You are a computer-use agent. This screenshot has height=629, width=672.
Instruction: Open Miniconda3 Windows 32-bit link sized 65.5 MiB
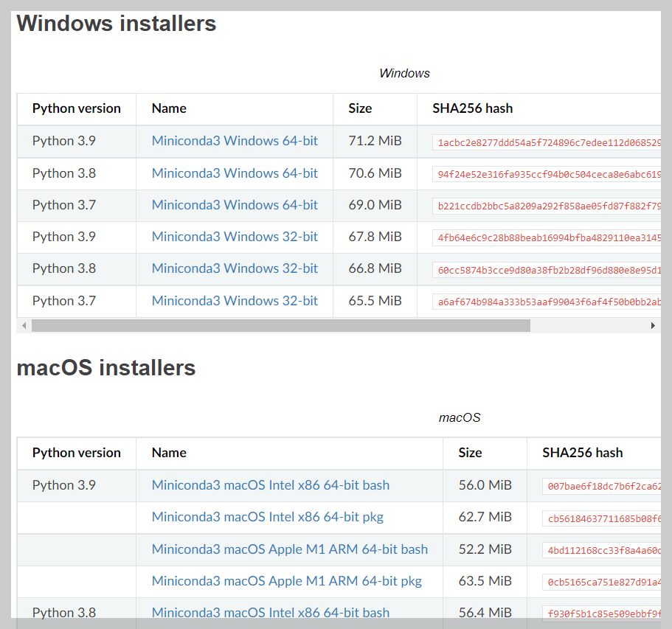235,301
